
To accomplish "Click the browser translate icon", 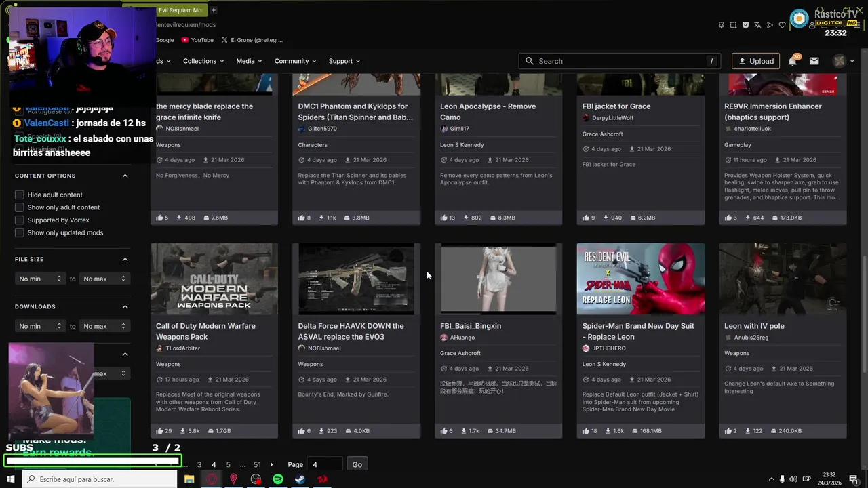I will point(757,25).
